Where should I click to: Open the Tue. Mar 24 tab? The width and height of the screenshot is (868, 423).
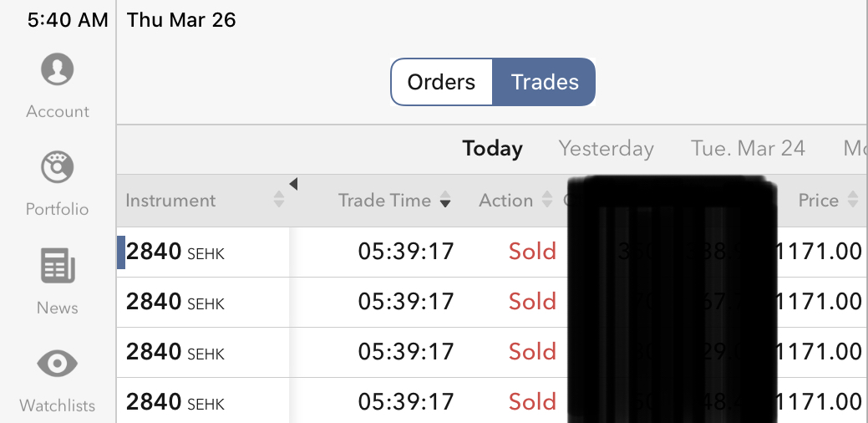(x=748, y=149)
